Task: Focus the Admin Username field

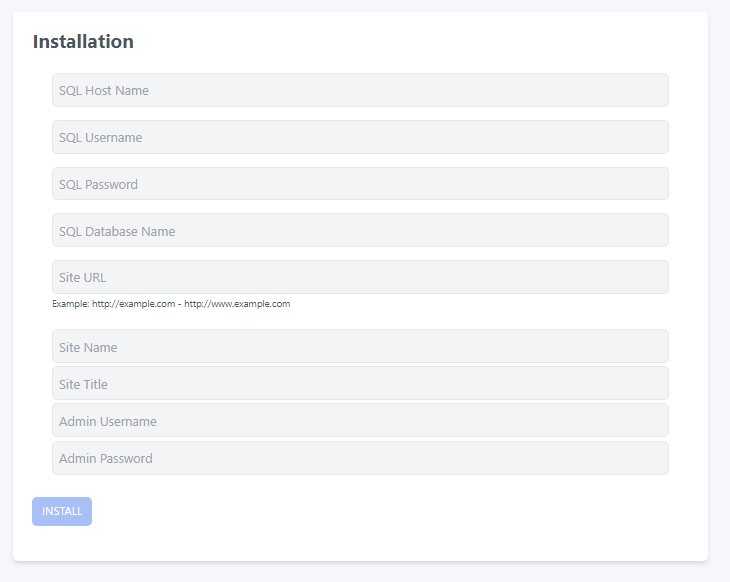Action: pyautogui.click(x=360, y=421)
